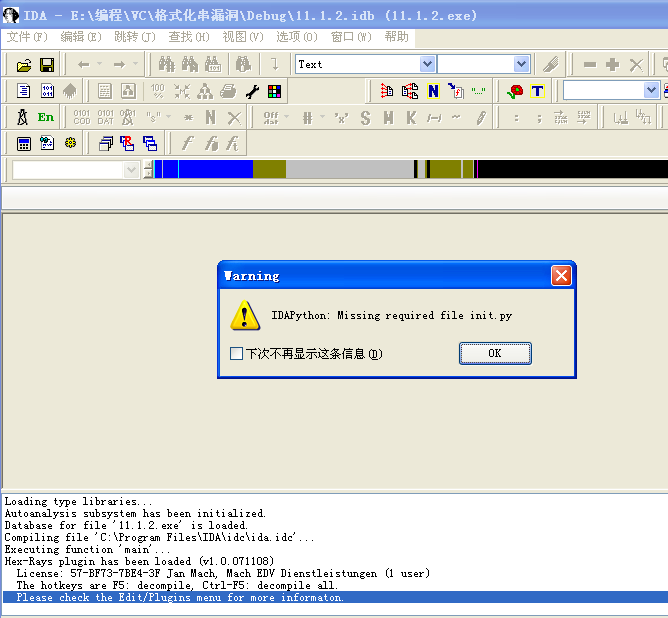668x618 pixels.
Task: Click the forward navigation arrow
Action: (x=119, y=65)
